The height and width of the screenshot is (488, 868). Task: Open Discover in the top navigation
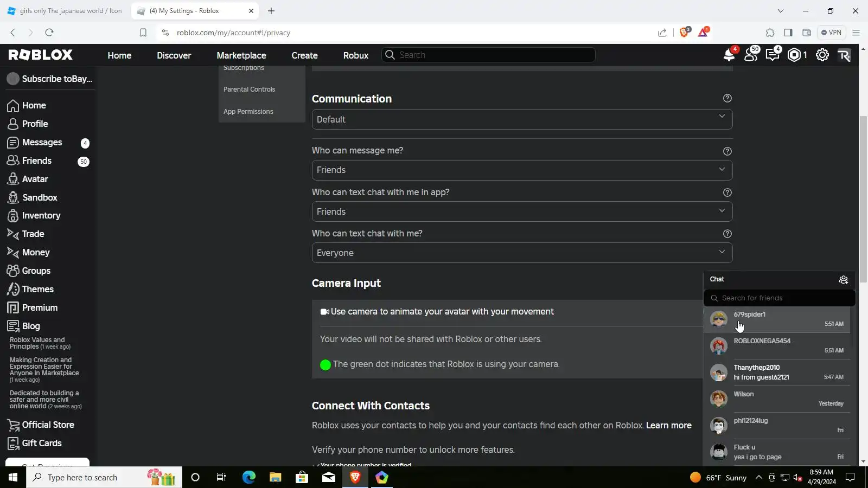tap(174, 55)
